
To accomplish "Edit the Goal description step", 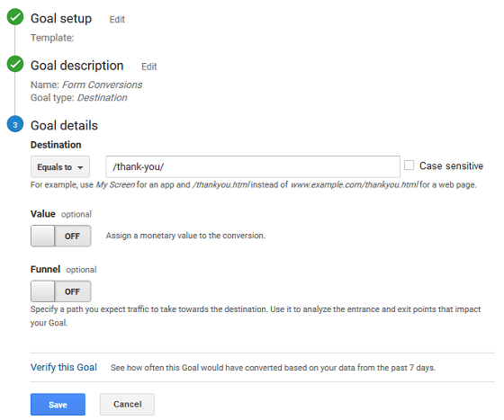I will (x=149, y=67).
